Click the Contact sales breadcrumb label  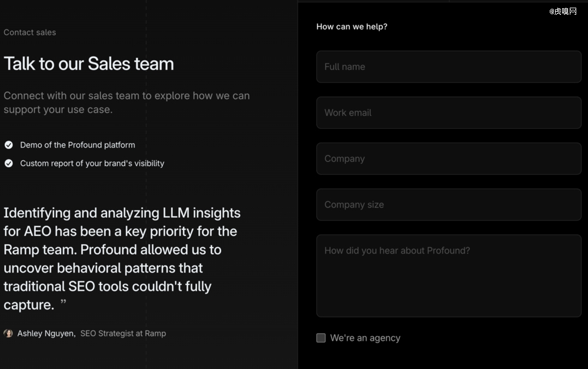29,32
